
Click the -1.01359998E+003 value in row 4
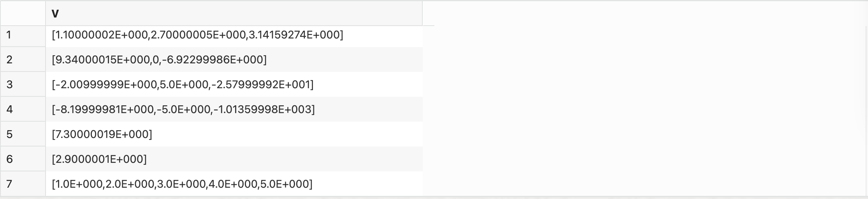(262, 109)
